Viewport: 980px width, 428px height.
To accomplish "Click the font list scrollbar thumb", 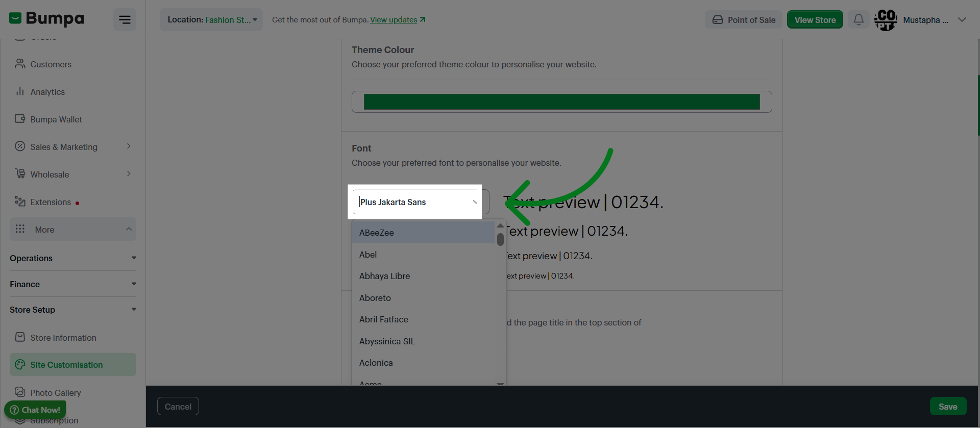I will [500, 239].
